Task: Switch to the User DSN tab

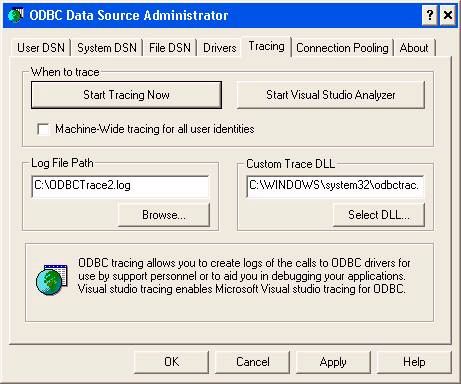Action: 41,48
